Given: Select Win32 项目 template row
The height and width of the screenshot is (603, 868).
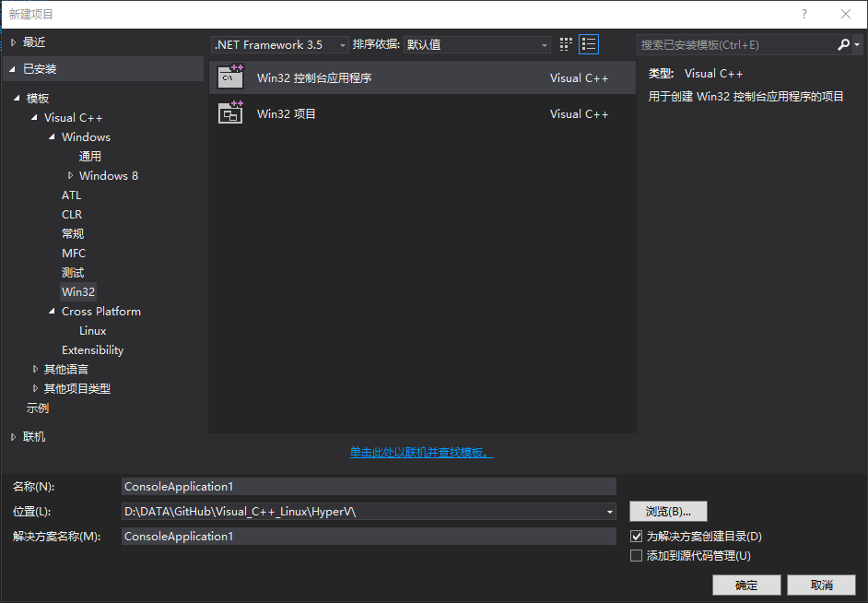Looking at the screenshot, I should (422, 113).
